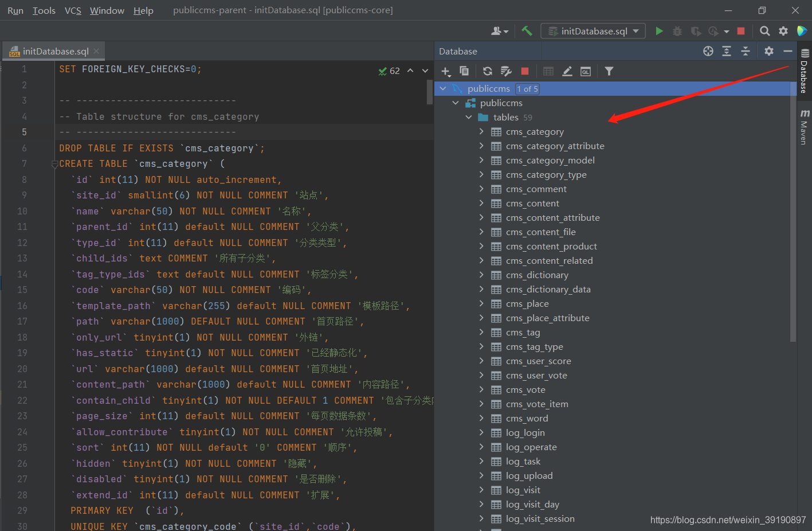Expand the log_login table
The image size is (812, 531).
pyautogui.click(x=481, y=432)
